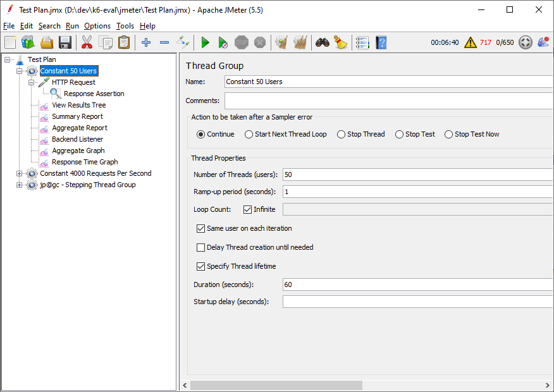Select View Results Tree in tree
The image size is (554, 392).
(79, 105)
